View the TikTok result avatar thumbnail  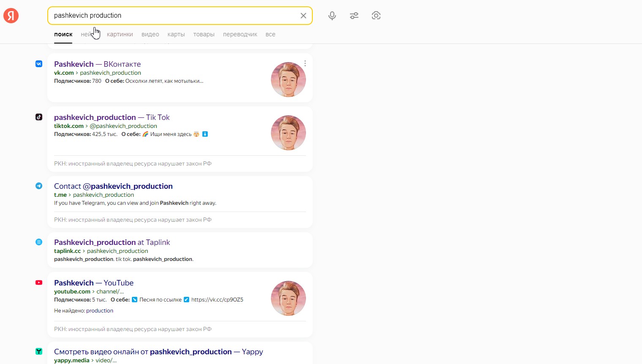click(x=288, y=133)
